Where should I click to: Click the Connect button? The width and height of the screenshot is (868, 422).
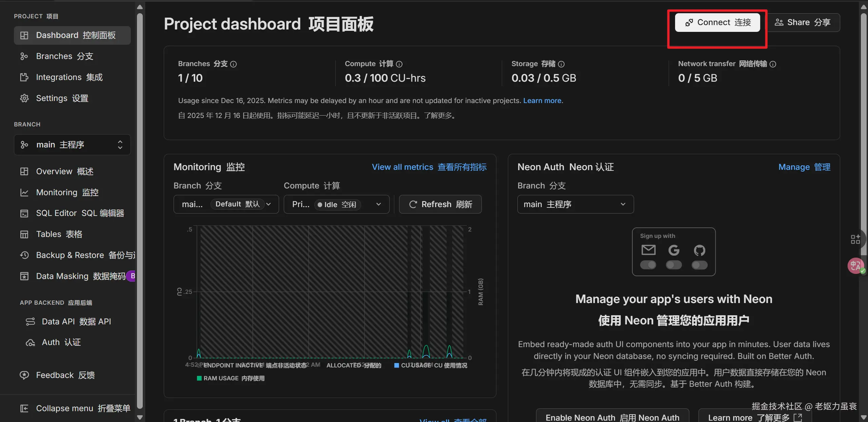[717, 22]
